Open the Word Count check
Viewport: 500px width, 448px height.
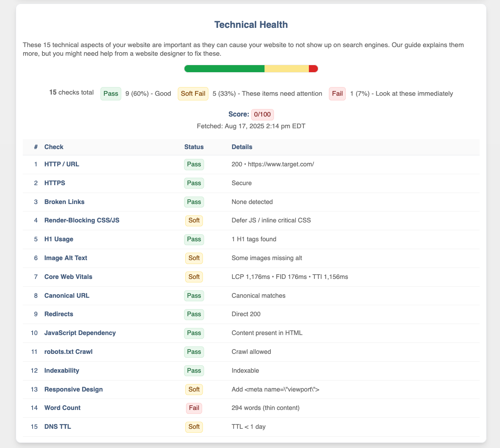tap(62, 408)
